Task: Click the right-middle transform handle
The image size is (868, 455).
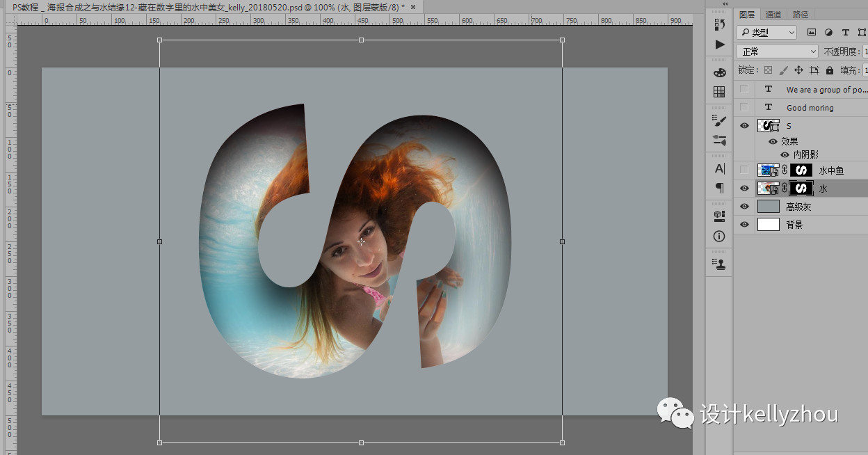Action: click(x=562, y=241)
